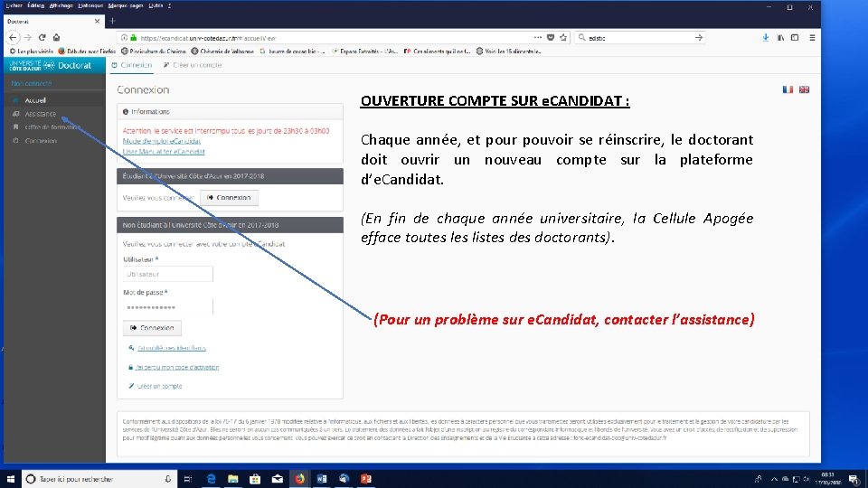
Task: Click the Mot de passe field
Action: [x=168, y=307]
